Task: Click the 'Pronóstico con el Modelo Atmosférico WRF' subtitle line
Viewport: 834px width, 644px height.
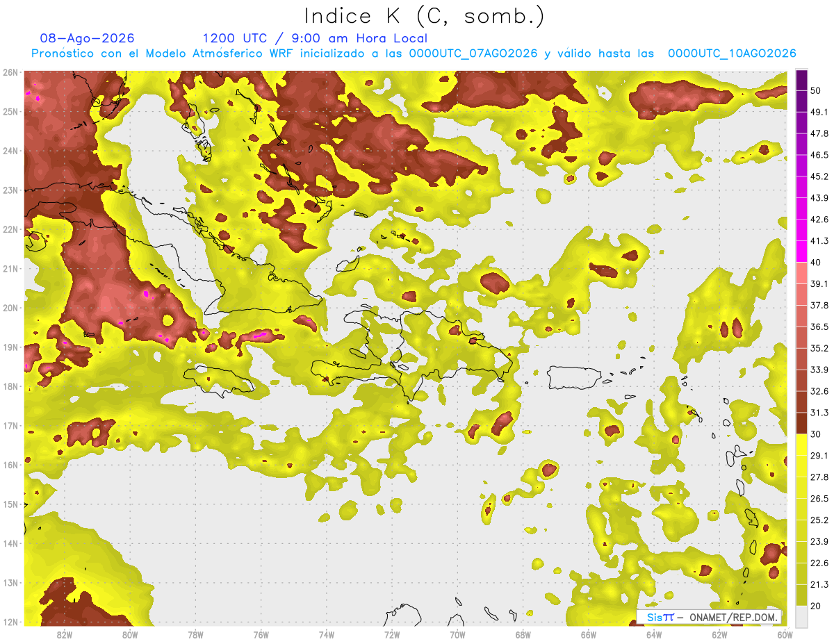Action: tap(414, 53)
